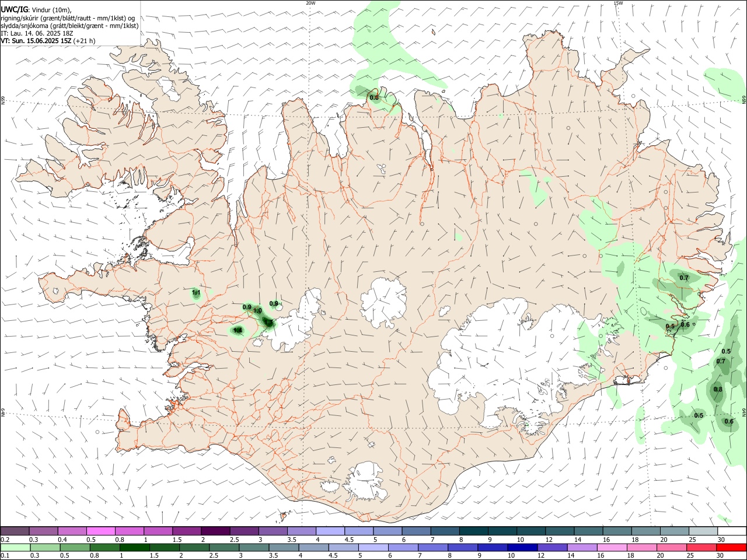
Task: Click the '1.1' precipitation value in west Iceland
Action: [x=196, y=292]
